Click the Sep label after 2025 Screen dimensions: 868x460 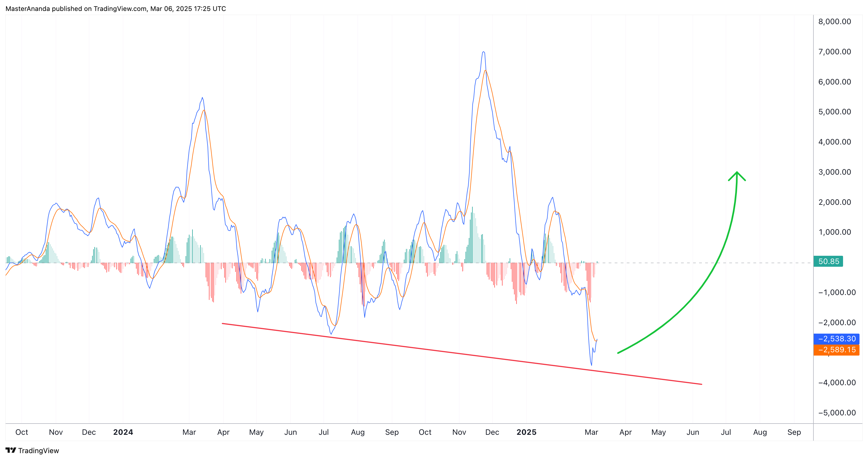click(x=794, y=432)
